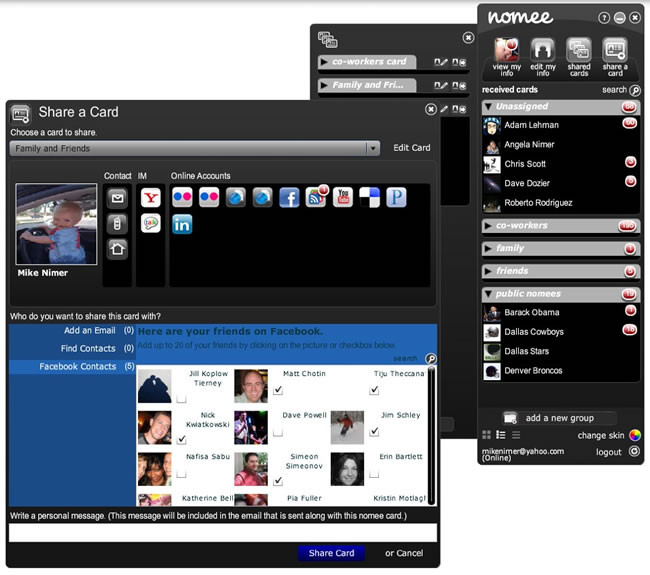
Task: Check Nafisa Sabu's checkbox
Action: tap(181, 473)
